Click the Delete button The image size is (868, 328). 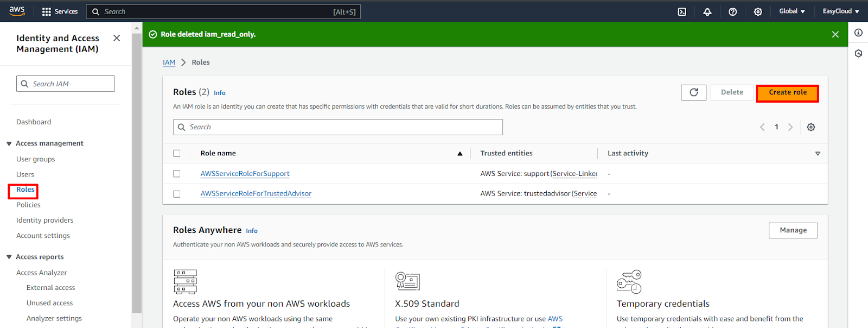[x=732, y=92]
